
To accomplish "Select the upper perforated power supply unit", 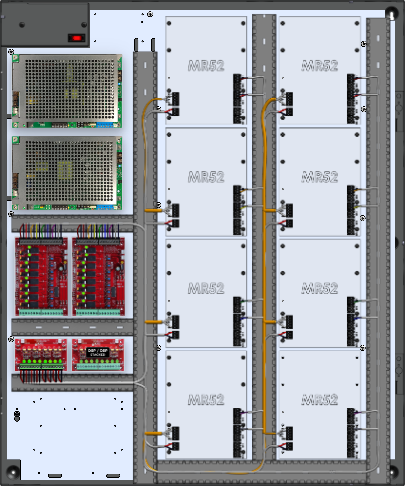I will pyautogui.click(x=67, y=91).
